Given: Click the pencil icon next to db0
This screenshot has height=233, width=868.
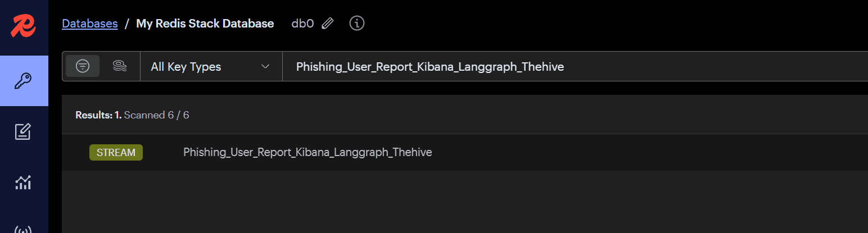Looking at the screenshot, I should pyautogui.click(x=328, y=24).
